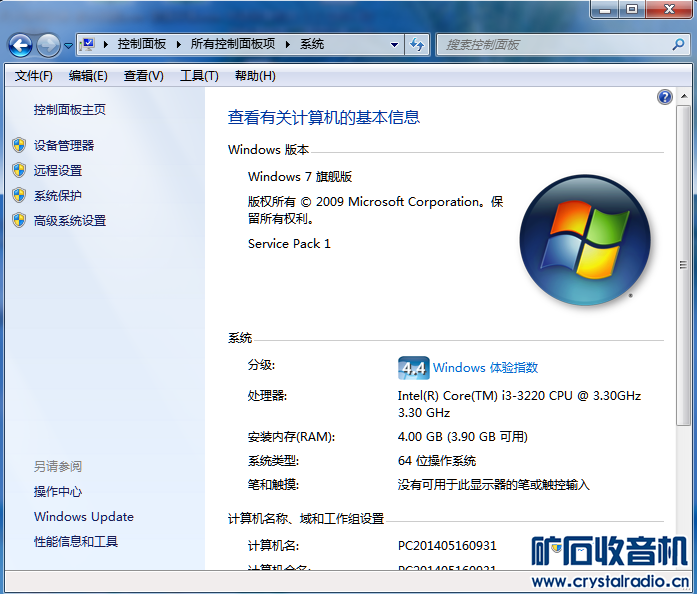Screen dimensions: 697x594
Task: Open the 编辑(E) menu
Action: (x=88, y=76)
